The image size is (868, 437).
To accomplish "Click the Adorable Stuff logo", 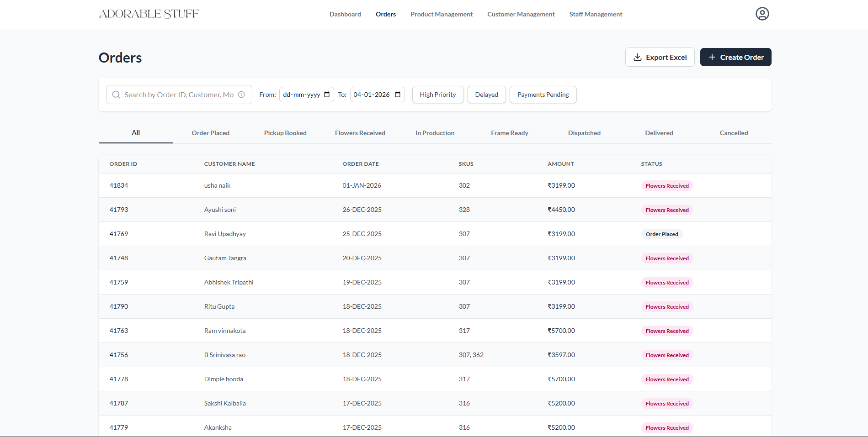I will (x=149, y=14).
